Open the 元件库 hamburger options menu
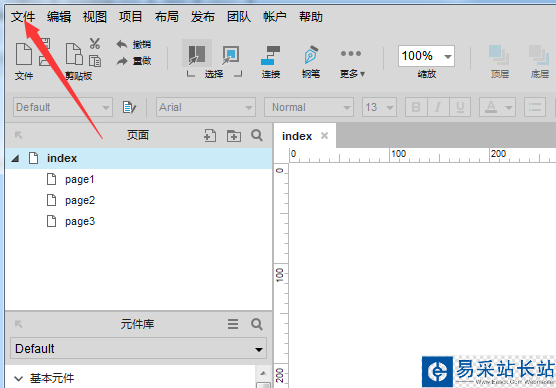This screenshot has width=556, height=388. coord(233,324)
